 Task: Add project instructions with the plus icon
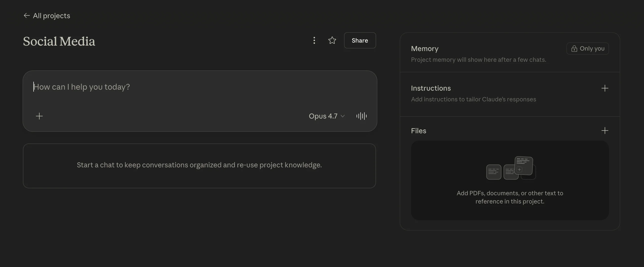[x=605, y=88]
